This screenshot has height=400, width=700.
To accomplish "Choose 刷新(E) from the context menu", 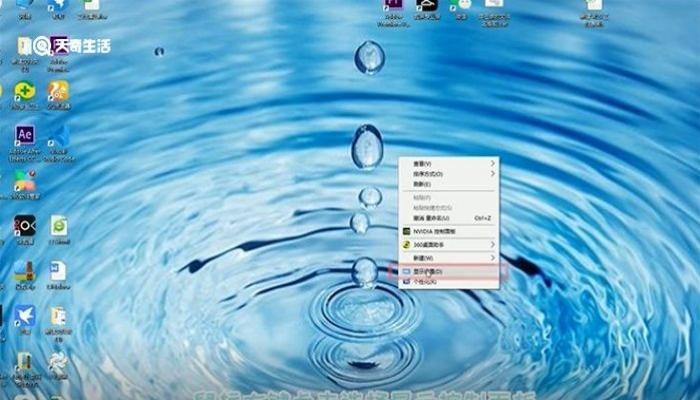I will point(449,184).
